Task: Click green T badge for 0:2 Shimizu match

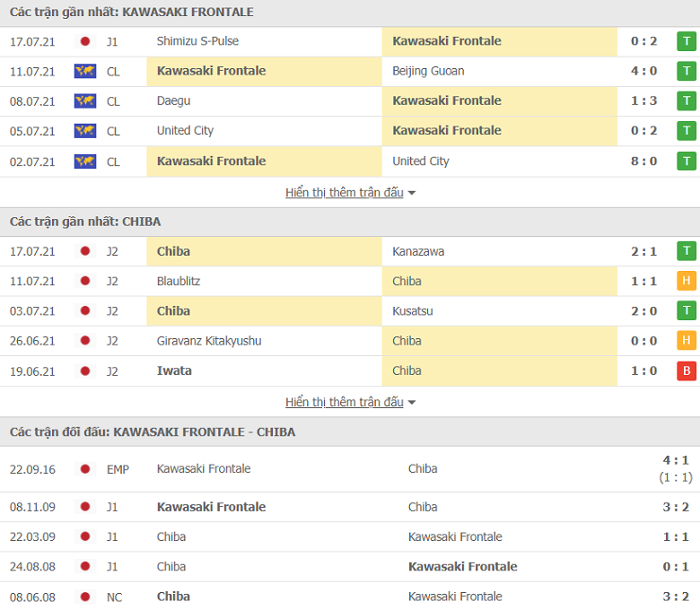Action: (687, 41)
